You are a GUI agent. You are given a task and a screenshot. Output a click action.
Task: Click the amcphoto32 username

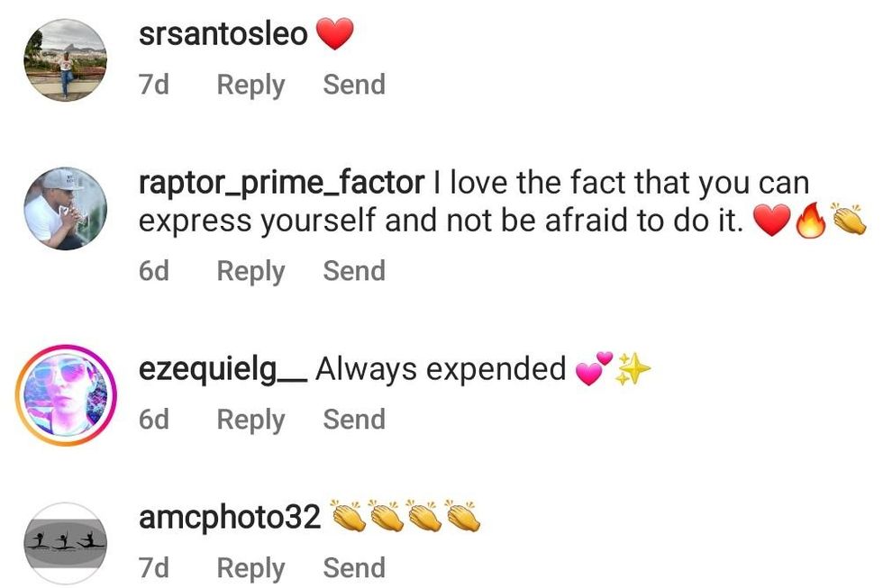point(231,518)
